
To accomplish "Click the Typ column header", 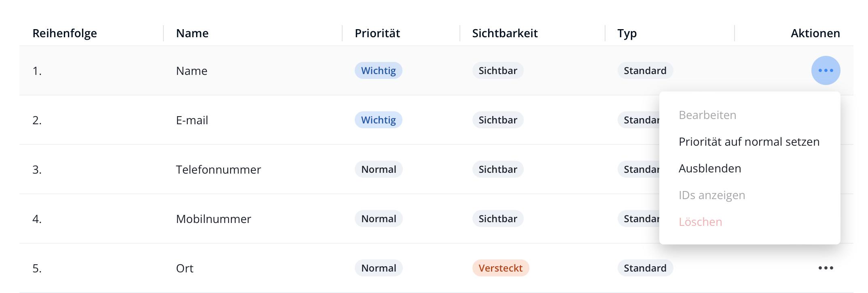I will coord(627,33).
